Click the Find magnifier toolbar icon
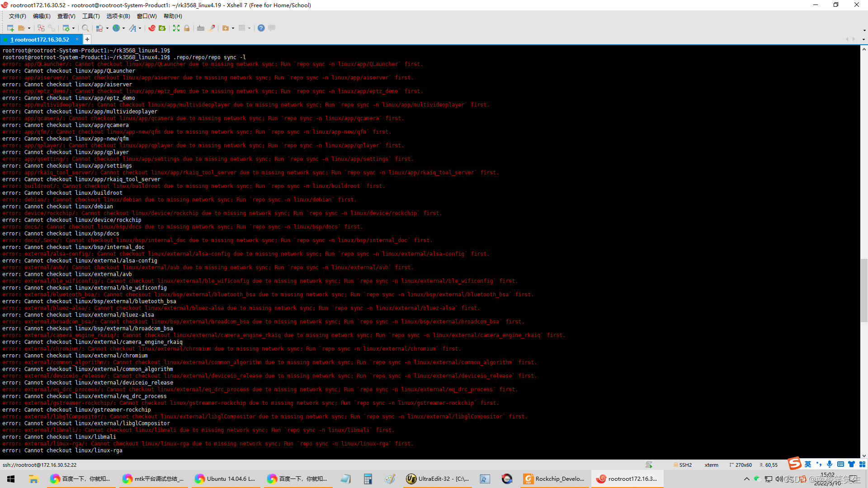The image size is (868, 488). click(x=85, y=28)
